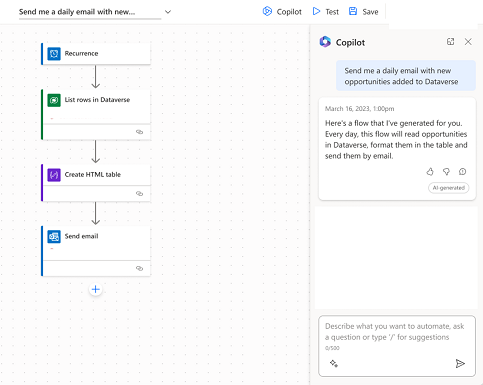Open Copilot from the top toolbar
Screen dimensions: 483x385
click(x=282, y=12)
